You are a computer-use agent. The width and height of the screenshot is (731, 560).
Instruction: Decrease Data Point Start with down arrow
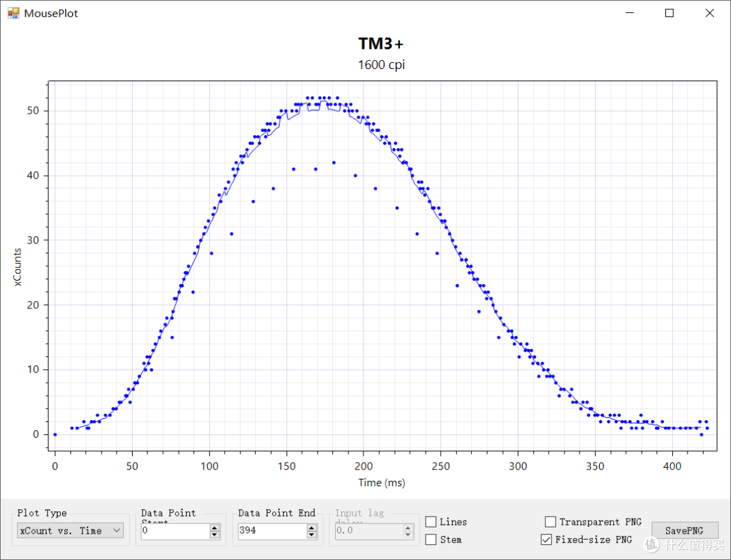(215, 534)
